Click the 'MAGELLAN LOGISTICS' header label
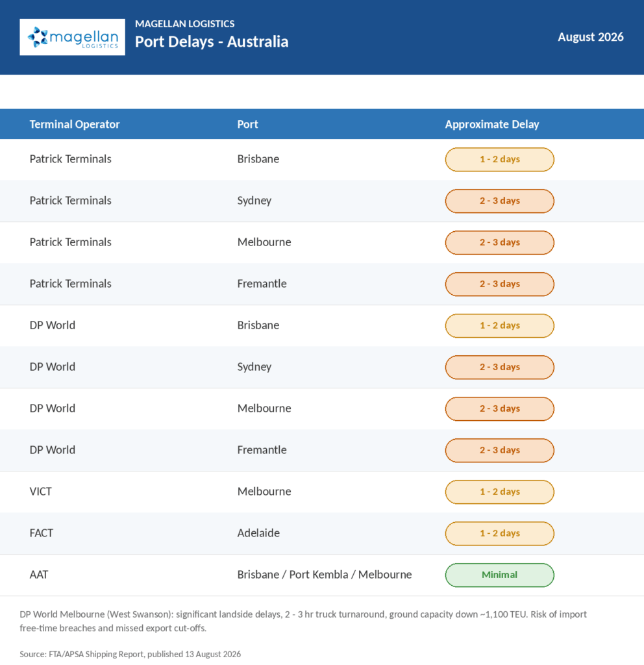 pyautogui.click(x=184, y=24)
